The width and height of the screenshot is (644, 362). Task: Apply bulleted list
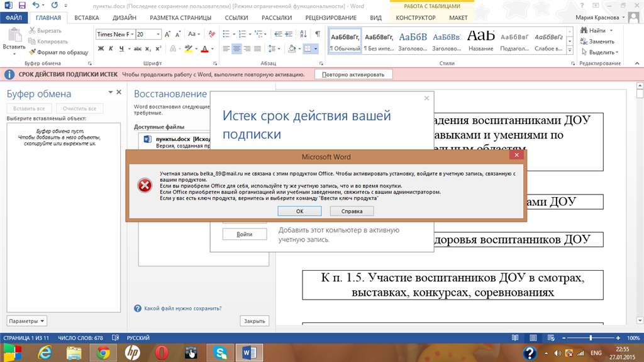coord(226,34)
